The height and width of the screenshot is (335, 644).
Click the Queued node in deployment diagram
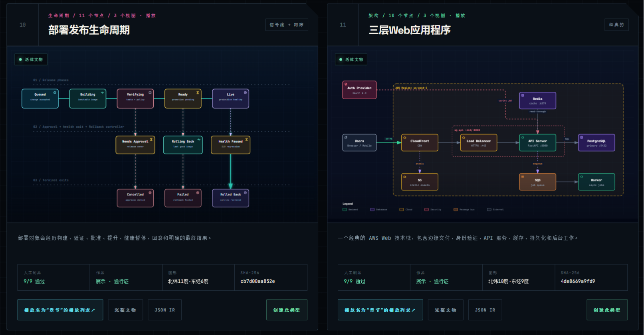[x=40, y=99]
